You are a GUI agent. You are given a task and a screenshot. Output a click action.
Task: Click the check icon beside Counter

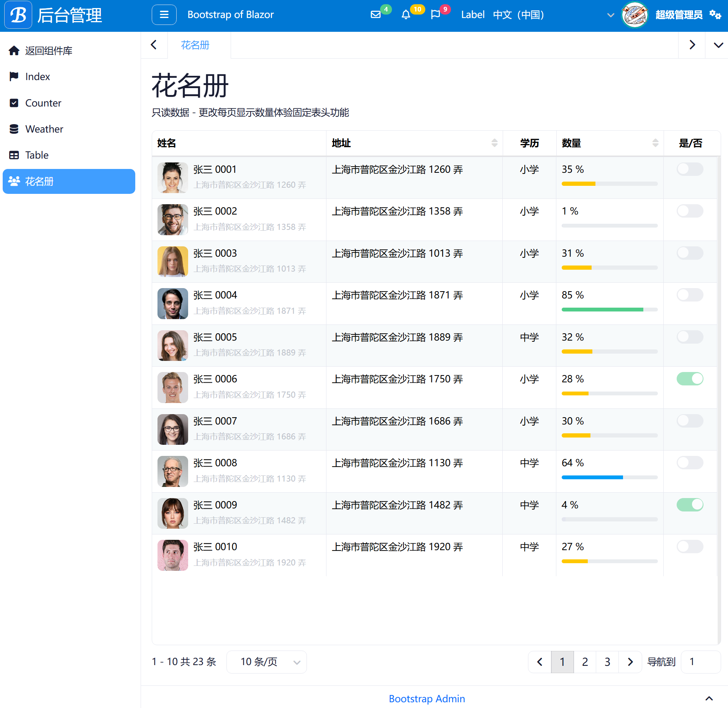coord(14,103)
